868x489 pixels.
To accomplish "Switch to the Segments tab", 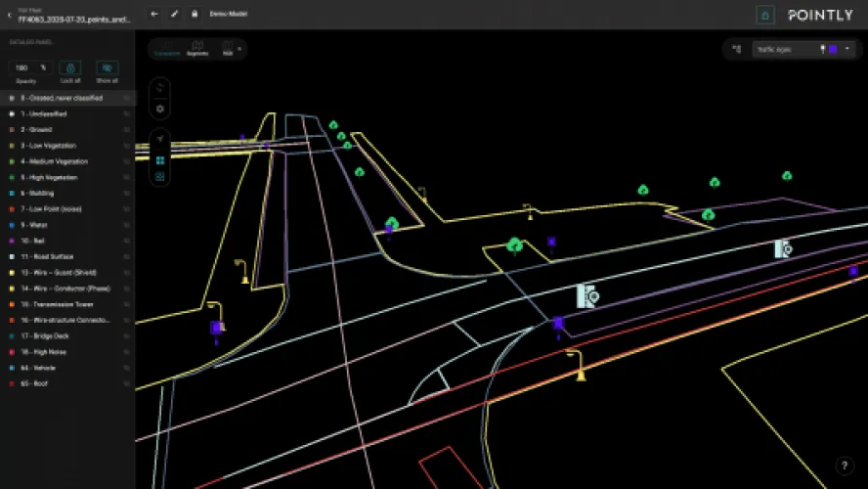I will coord(197,48).
